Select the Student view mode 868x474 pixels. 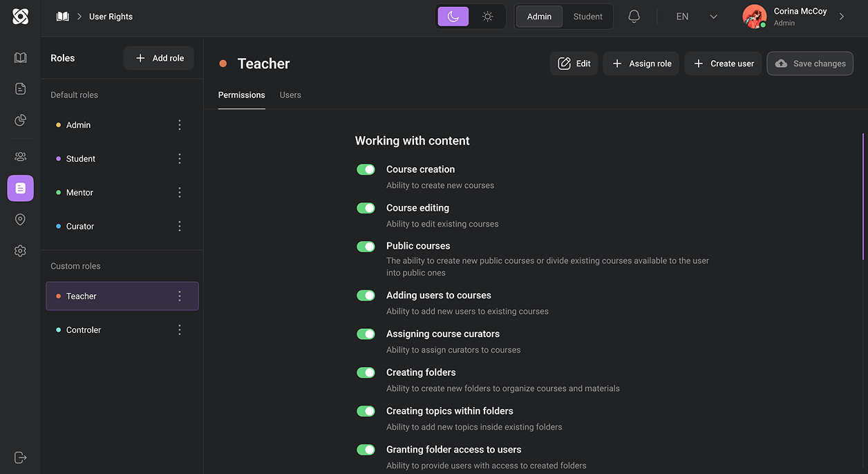pos(587,16)
